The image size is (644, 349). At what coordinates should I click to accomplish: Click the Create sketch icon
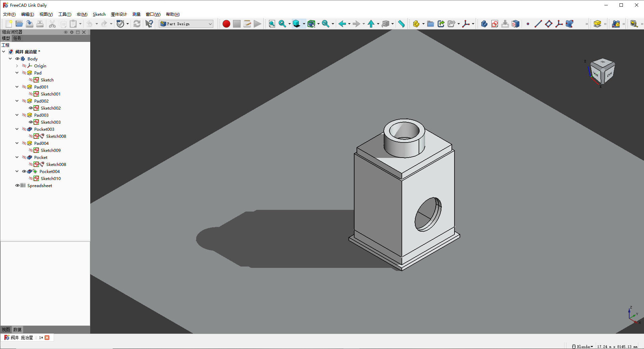pyautogui.click(x=494, y=24)
